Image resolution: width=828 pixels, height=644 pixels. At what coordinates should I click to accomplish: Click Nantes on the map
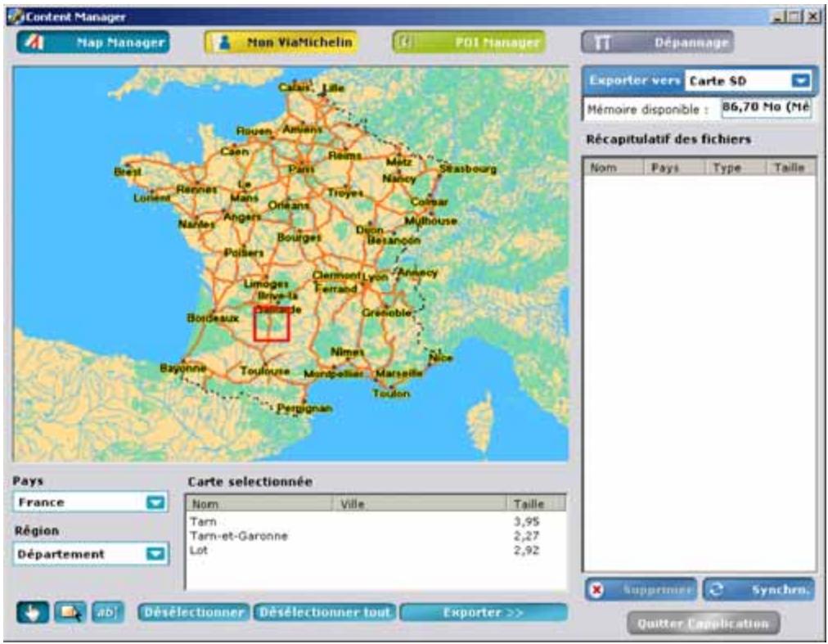click(196, 224)
